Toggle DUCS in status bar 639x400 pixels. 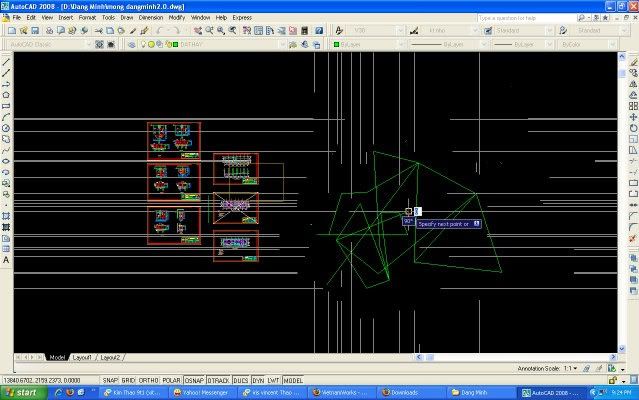tap(240, 380)
